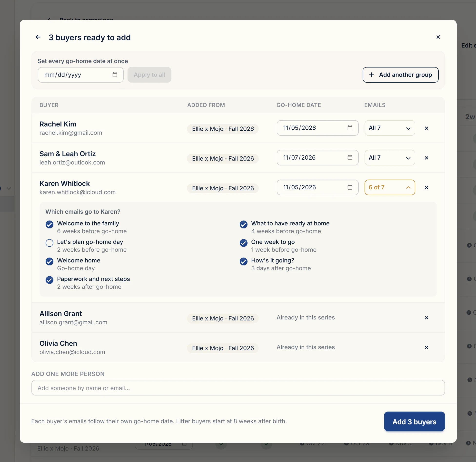Uncheck 'How's it going?' email
476x462 pixels.
244,261
